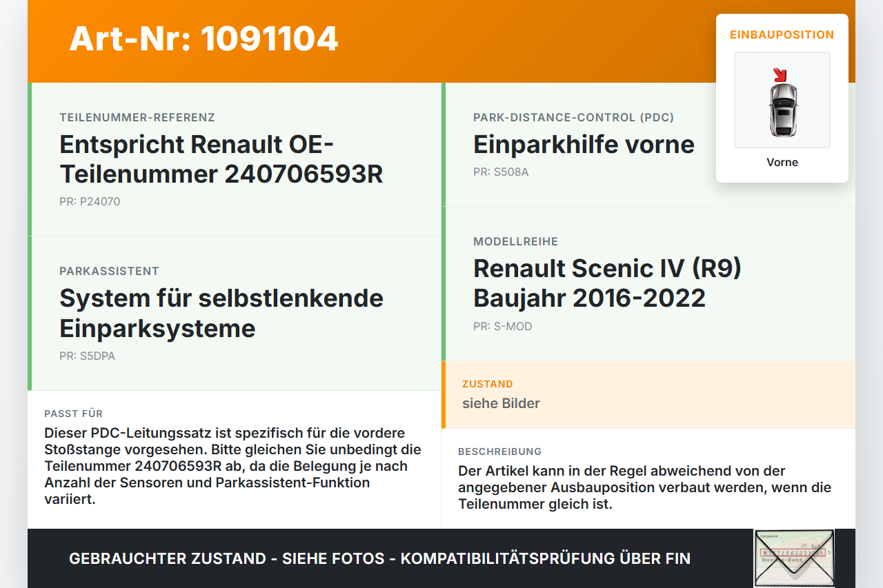This screenshot has width=883, height=588.
Task: Click the "PARK-DISTANCE-CONTROL (PDC)" label
Action: 574,118
